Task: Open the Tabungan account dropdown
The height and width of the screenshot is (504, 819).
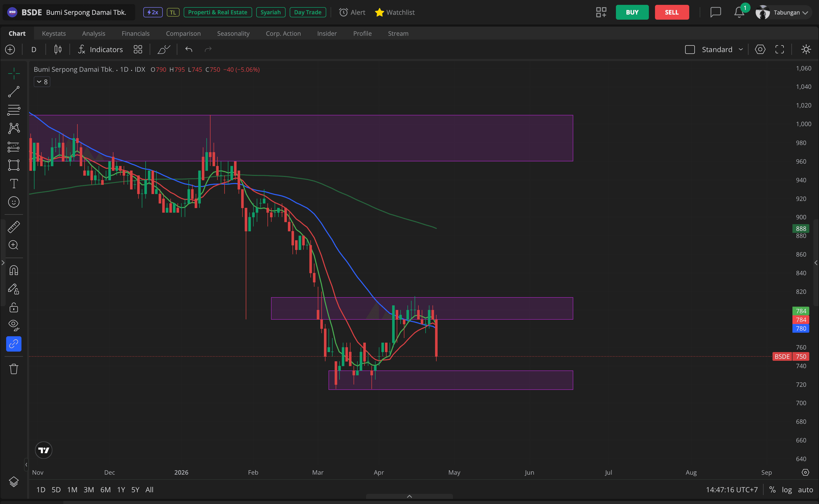Action: 783,12
